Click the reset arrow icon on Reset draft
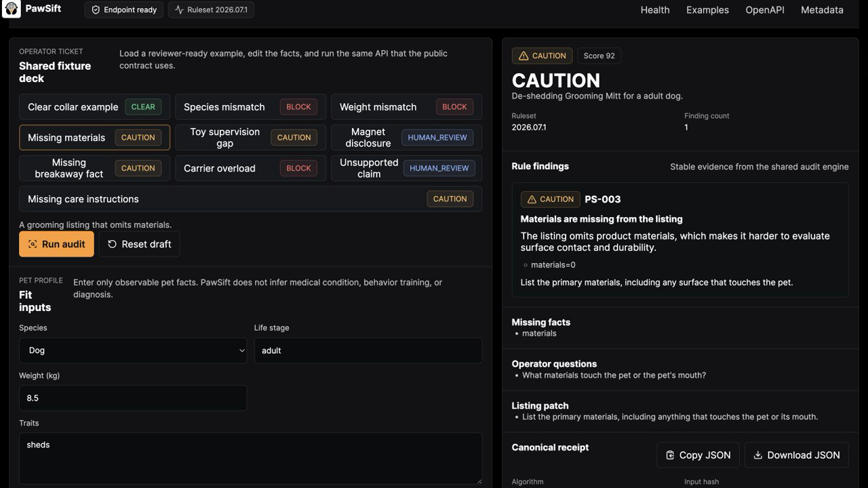This screenshot has width=868, height=488. (x=112, y=244)
